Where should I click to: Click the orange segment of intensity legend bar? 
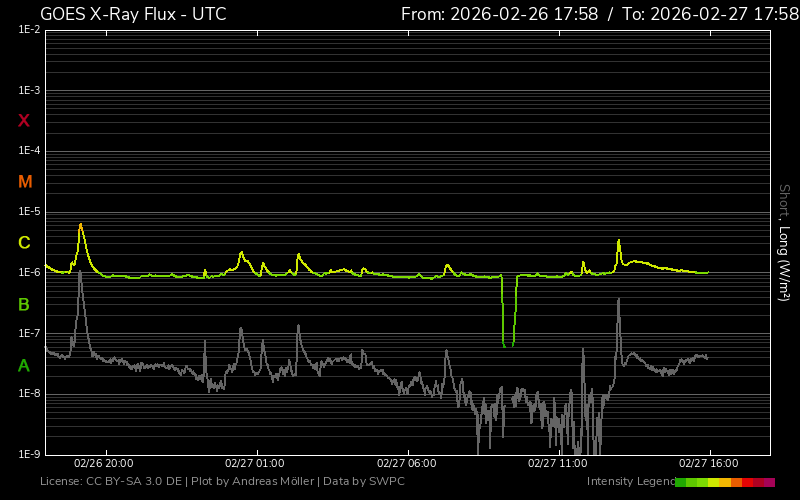click(x=736, y=482)
